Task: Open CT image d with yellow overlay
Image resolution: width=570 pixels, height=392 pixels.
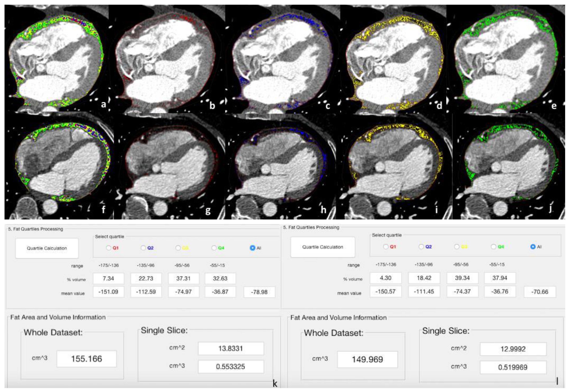Action: (393, 59)
